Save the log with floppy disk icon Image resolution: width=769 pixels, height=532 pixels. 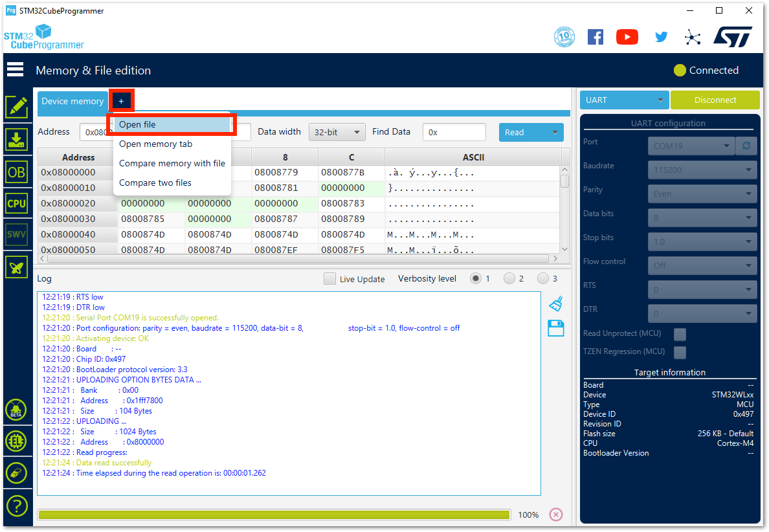tap(556, 328)
